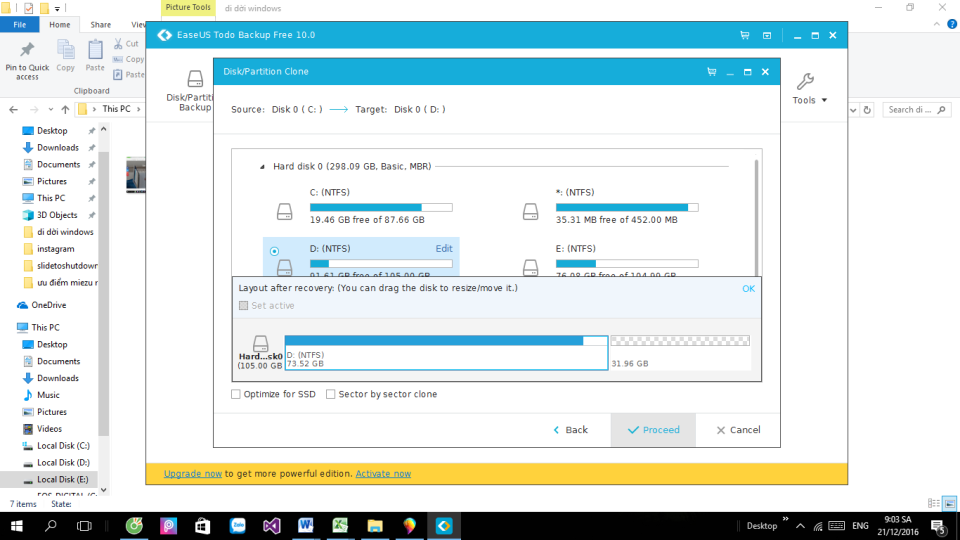Open Explorer address bar history dropdown
The height and width of the screenshot is (540, 960).
point(853,110)
